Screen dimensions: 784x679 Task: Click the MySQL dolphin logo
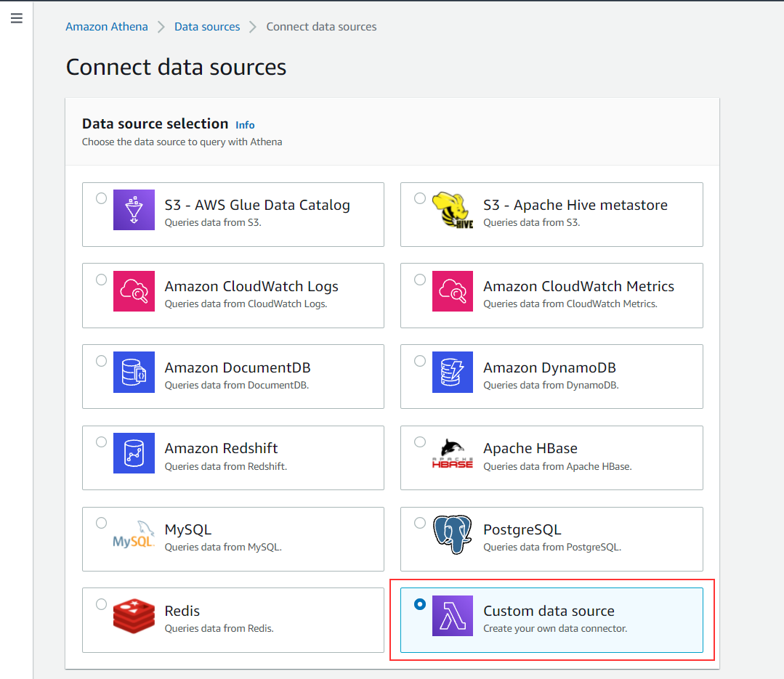tap(134, 534)
